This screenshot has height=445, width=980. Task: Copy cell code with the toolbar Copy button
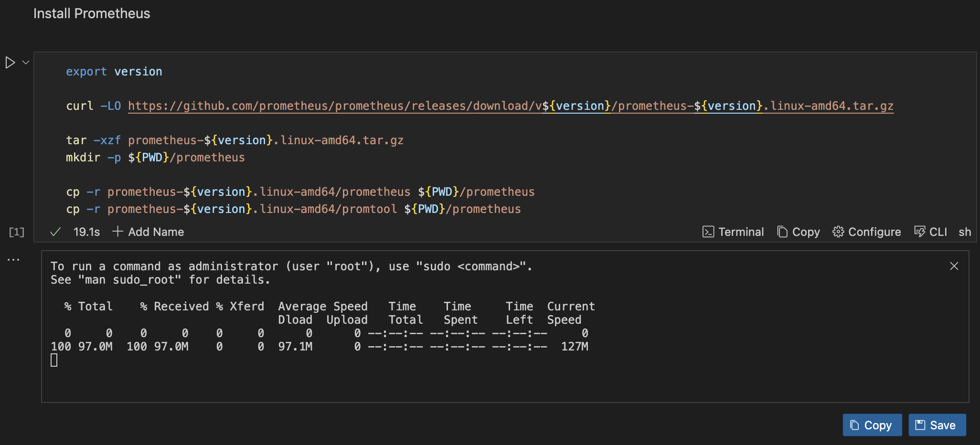(799, 232)
